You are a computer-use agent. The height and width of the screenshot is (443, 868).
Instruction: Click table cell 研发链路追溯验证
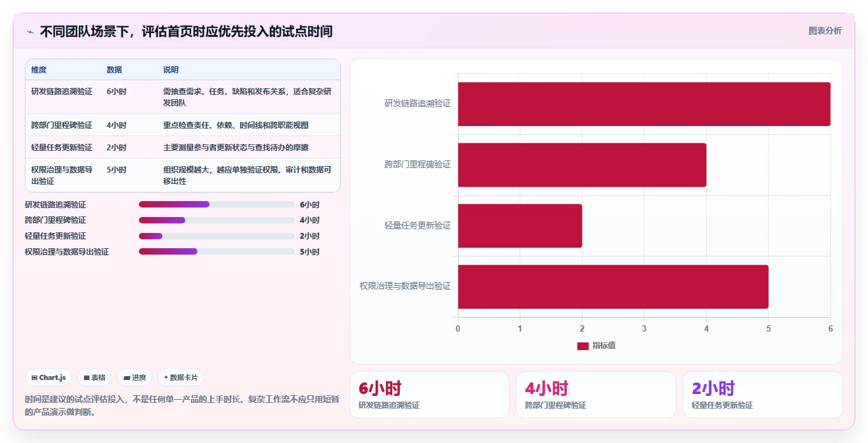coord(62,92)
